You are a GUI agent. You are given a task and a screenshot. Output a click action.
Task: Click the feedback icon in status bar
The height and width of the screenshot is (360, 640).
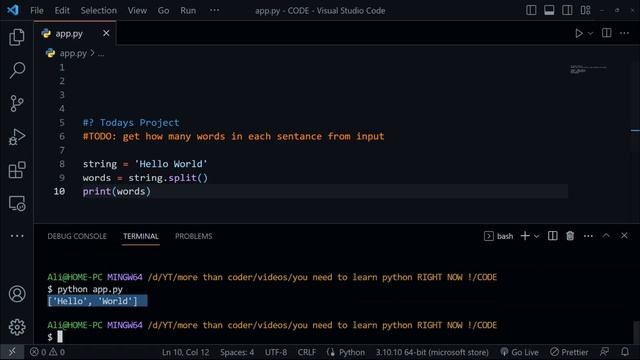pos(604,352)
